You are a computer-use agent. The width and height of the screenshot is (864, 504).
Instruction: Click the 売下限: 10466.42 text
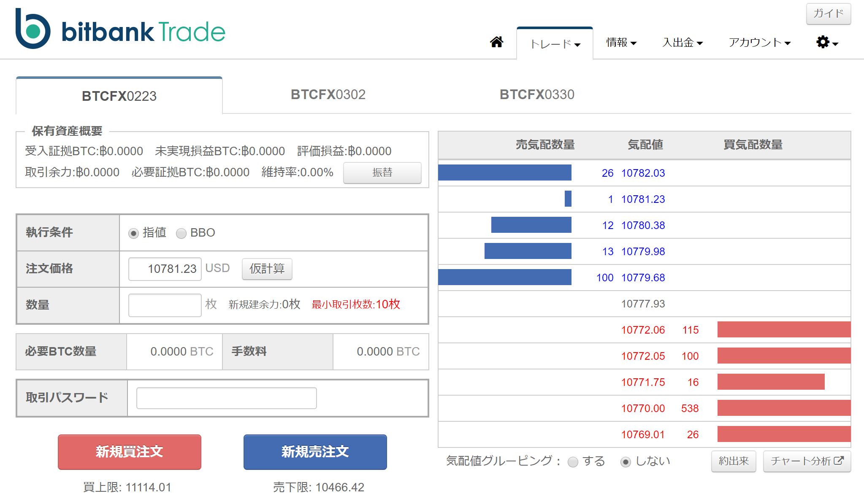[x=319, y=488]
